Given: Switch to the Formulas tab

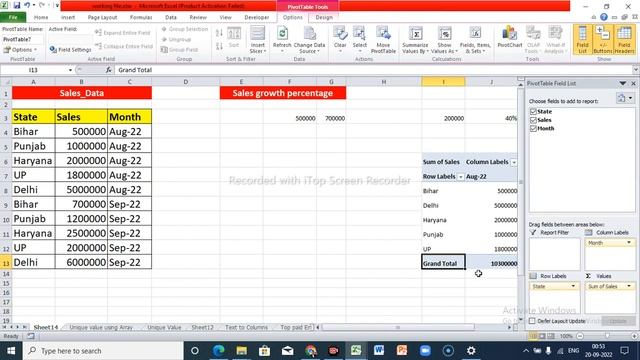Looking at the screenshot, I should 141,17.
